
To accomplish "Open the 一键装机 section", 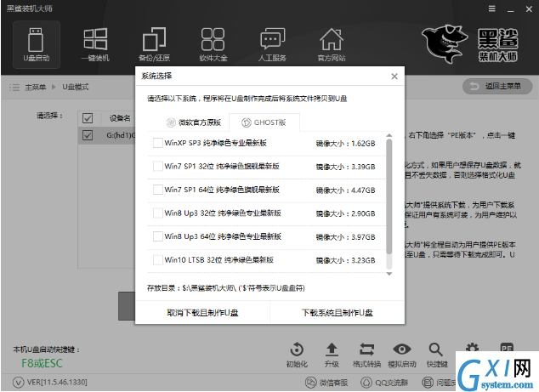I will [95, 45].
